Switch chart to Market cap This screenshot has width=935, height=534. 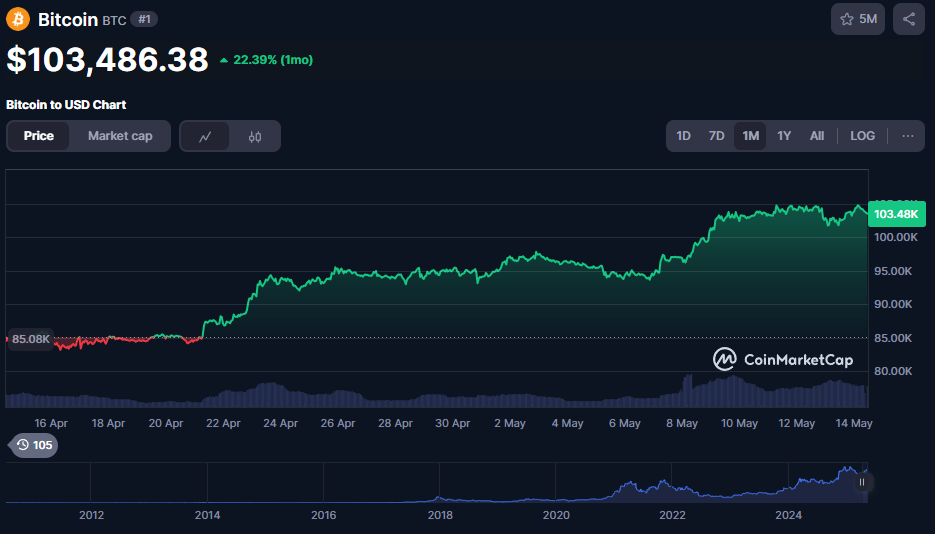(x=120, y=136)
